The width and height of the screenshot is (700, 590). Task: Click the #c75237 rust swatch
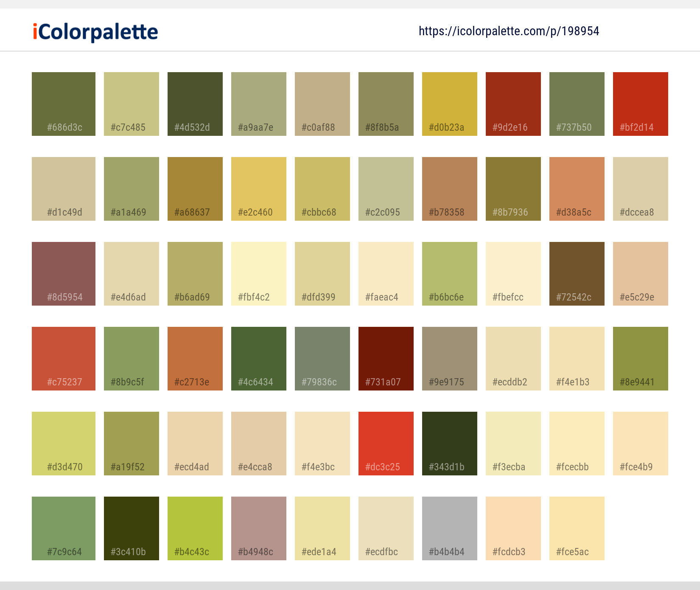click(63, 358)
